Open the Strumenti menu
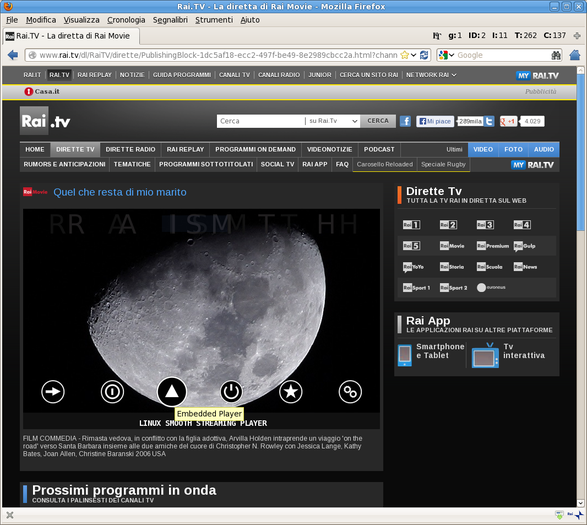 214,20
